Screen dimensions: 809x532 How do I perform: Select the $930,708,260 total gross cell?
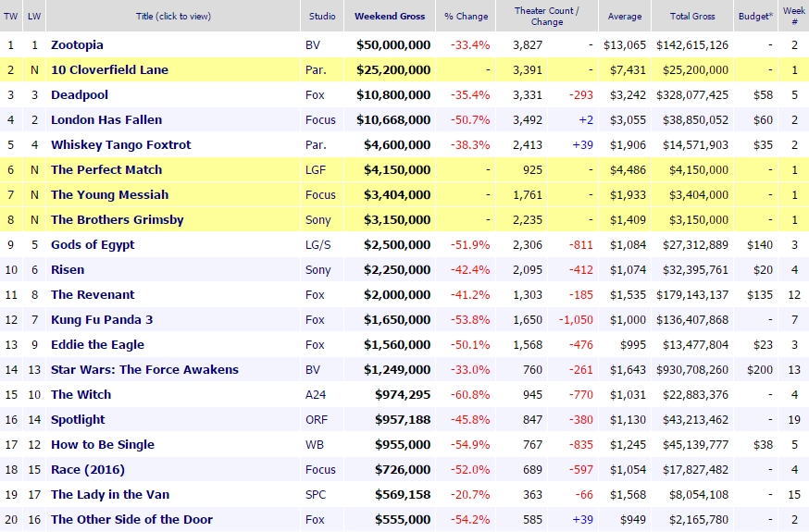point(692,369)
